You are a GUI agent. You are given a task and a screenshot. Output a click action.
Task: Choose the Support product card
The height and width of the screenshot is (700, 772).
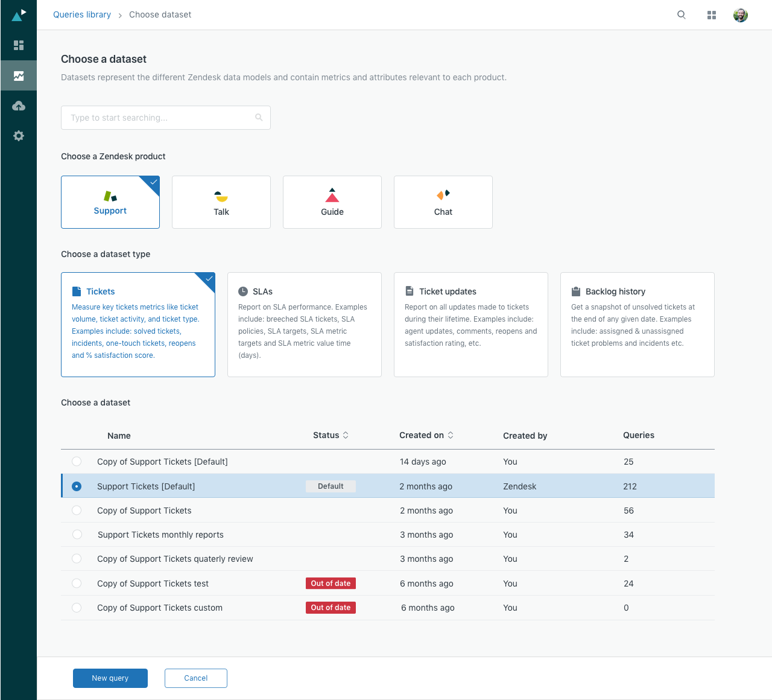[110, 202]
